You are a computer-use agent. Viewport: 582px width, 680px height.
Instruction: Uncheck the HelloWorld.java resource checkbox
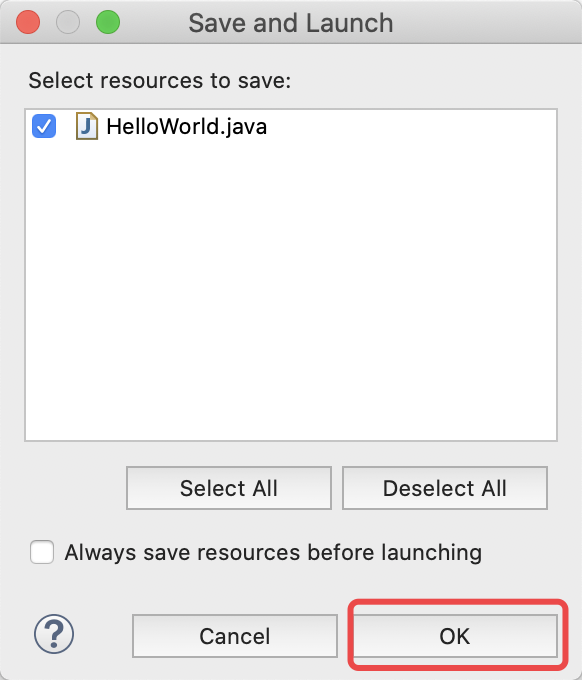44,126
